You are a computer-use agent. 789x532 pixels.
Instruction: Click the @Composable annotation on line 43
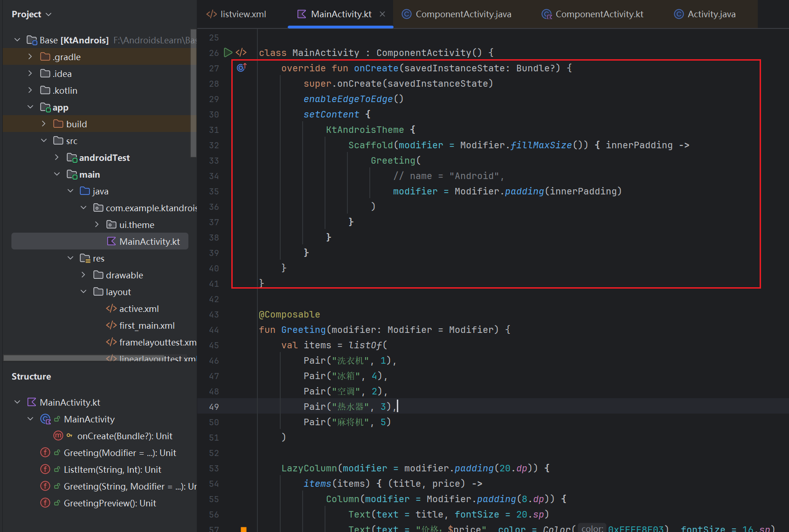[x=290, y=314]
